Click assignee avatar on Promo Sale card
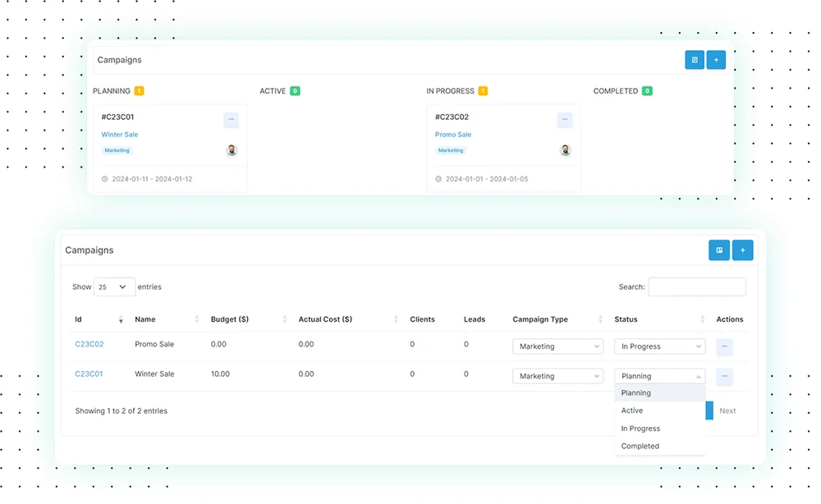The width and height of the screenshot is (821, 504). coord(565,150)
